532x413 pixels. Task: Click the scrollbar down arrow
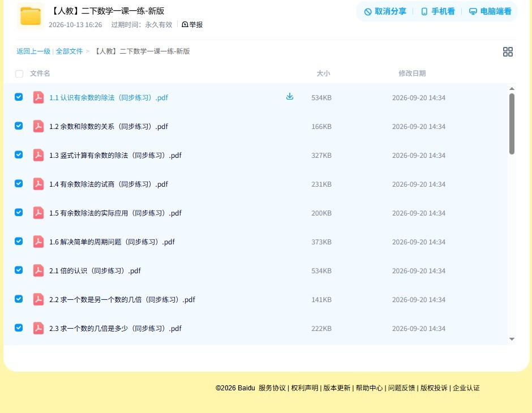[x=512, y=339]
